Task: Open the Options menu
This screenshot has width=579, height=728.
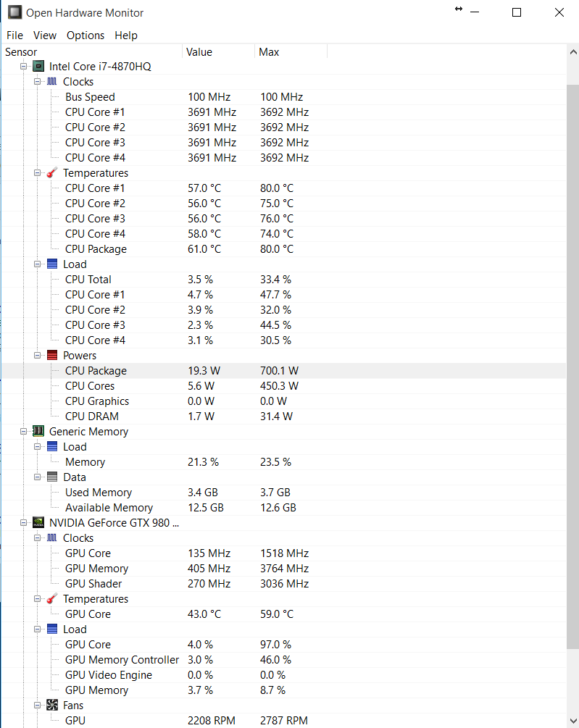Action: click(85, 35)
